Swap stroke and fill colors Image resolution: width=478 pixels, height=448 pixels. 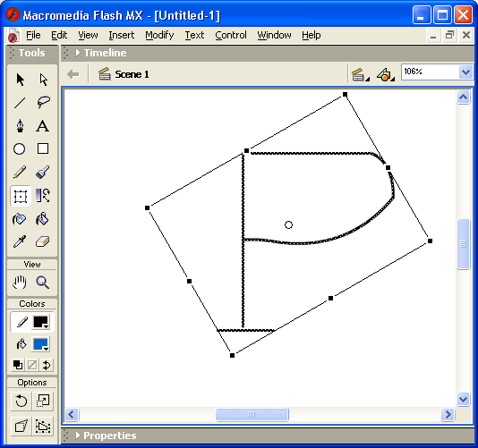[47, 365]
